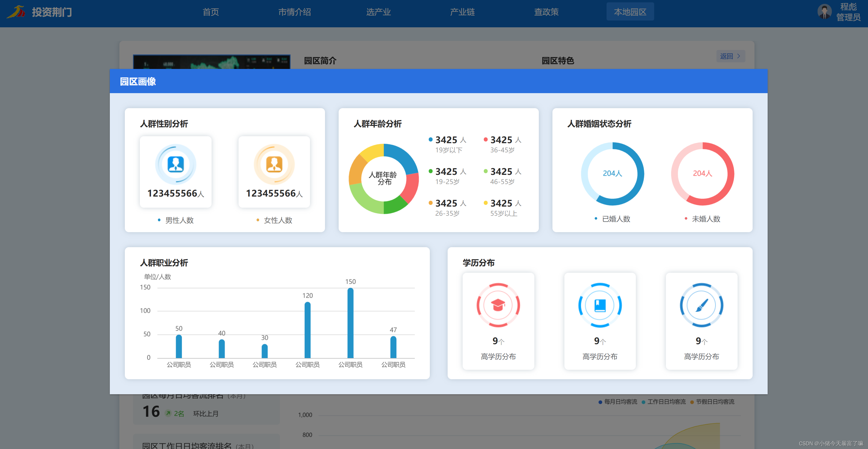
Task: Open the 查政策 navigation tab
Action: coord(546,12)
